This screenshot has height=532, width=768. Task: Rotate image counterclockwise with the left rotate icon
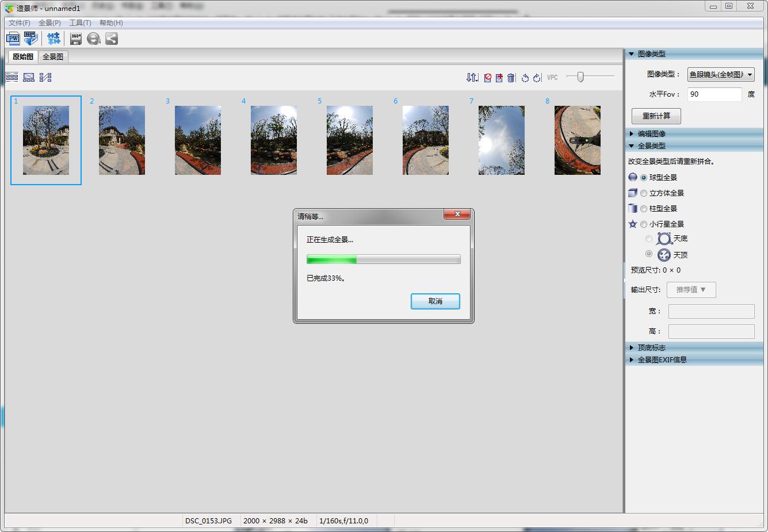point(525,78)
